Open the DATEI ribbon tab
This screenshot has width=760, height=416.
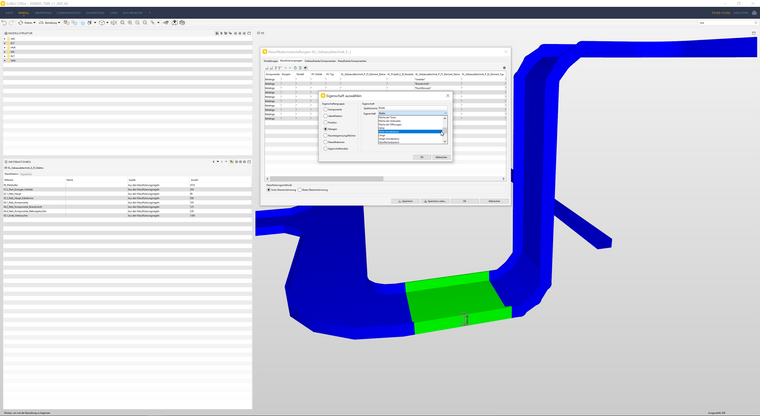click(9, 13)
